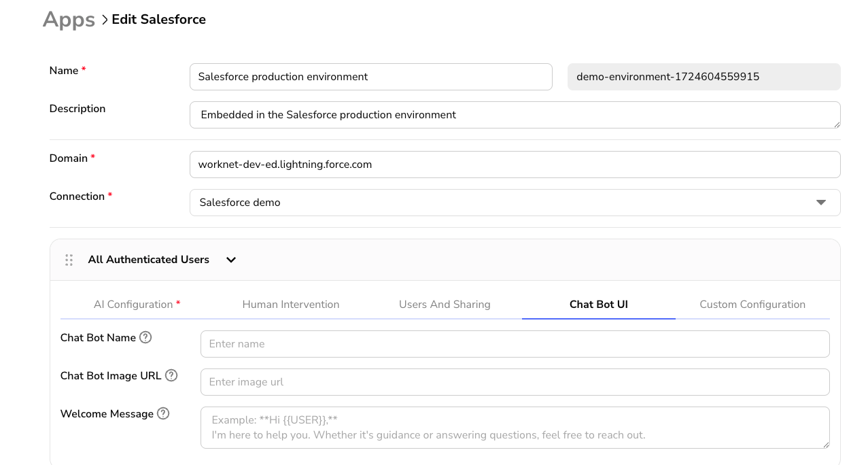Collapse the All Authenticated Users section chevron
Screen dimensions: 868x465
pos(231,260)
